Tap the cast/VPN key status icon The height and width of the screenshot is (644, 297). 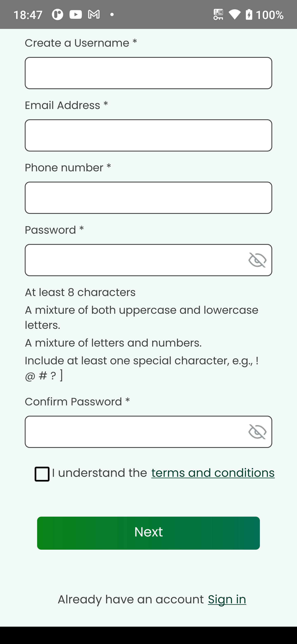tap(218, 14)
